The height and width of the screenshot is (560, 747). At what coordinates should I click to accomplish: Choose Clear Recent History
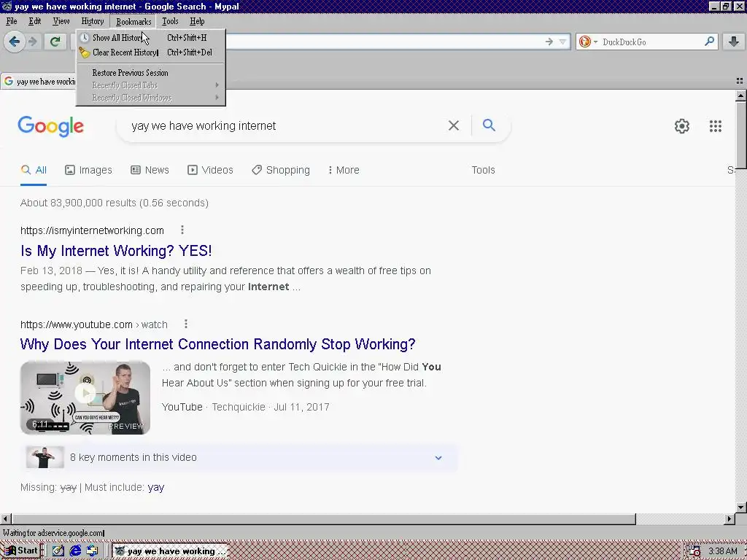click(150, 52)
